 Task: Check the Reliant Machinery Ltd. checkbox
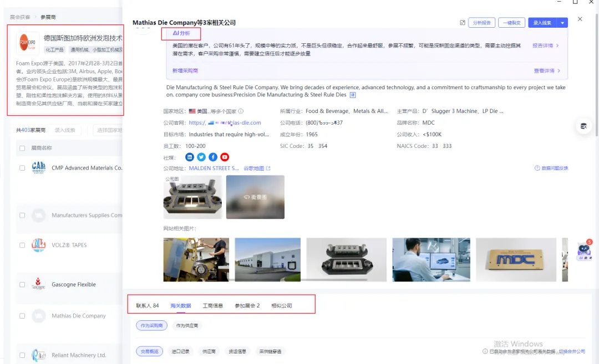click(x=22, y=355)
